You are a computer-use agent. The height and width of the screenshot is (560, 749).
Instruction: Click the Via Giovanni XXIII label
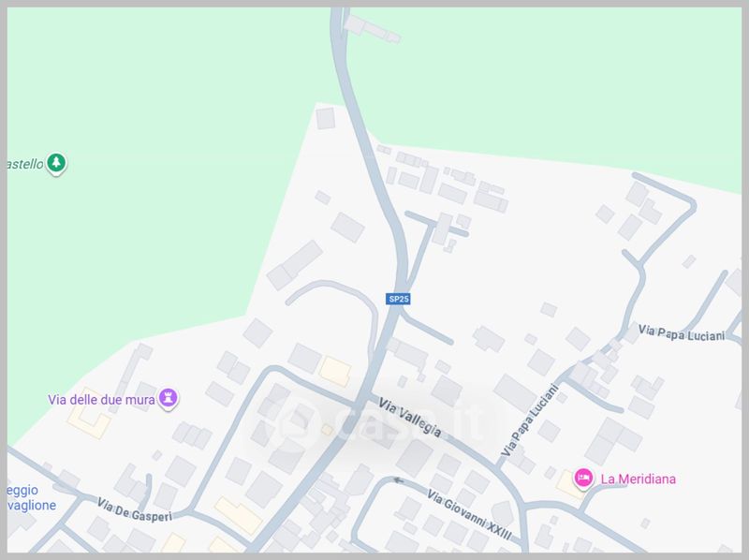tap(469, 515)
